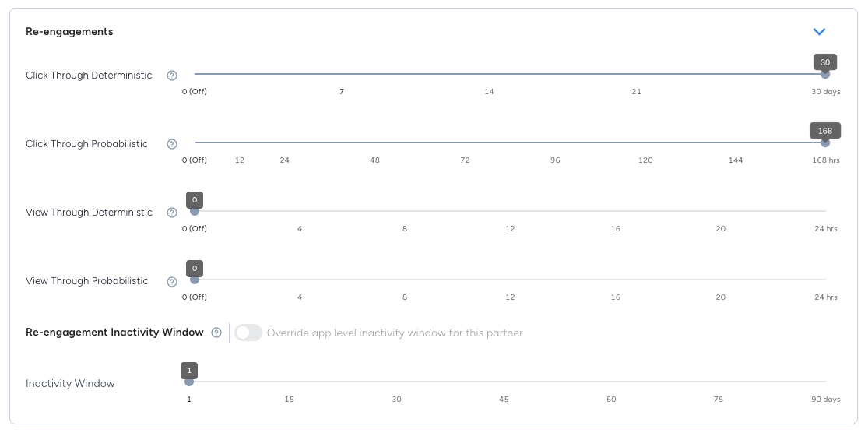Click the Click Through Probabilistic slider handle
The image size is (868, 433).
tap(825, 143)
